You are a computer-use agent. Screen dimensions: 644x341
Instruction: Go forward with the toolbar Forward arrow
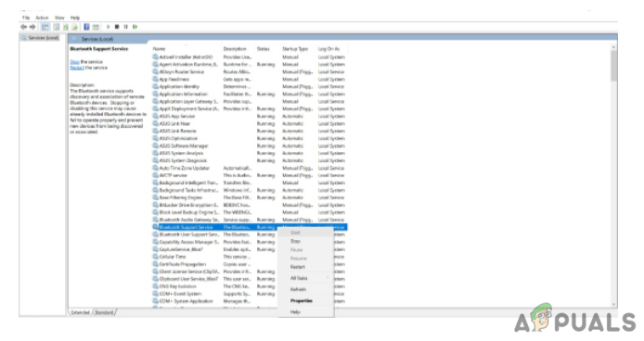[32, 27]
